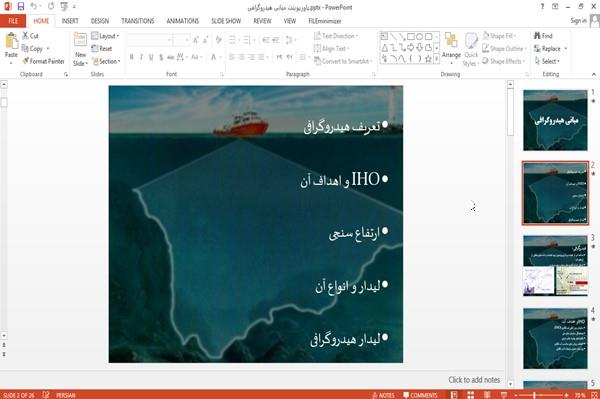Open the Shape Fill dropdown
Screen dimensions: 600x399
pos(499,36)
